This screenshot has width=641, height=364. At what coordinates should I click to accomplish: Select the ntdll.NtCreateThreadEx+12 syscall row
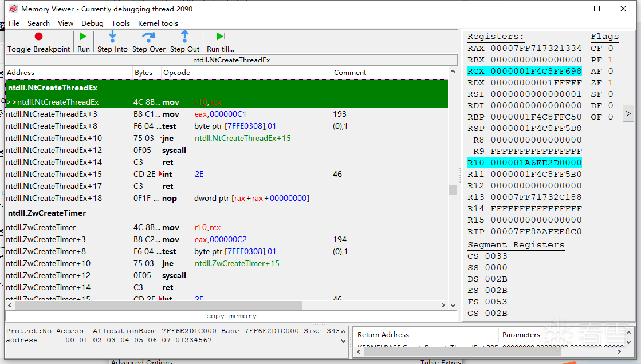click(x=227, y=150)
